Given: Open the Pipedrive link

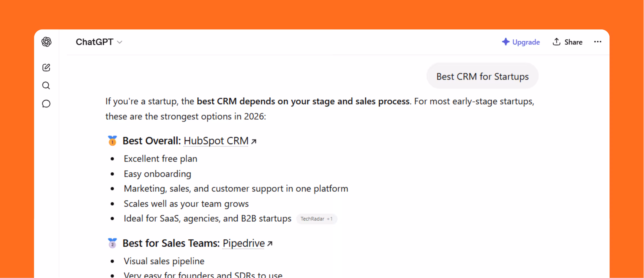Looking at the screenshot, I should point(243,243).
